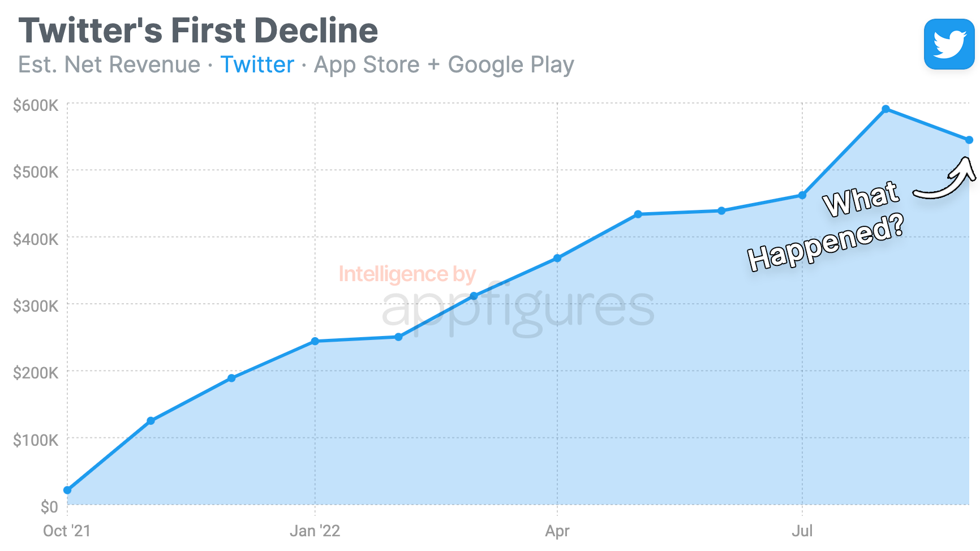The height and width of the screenshot is (551, 980).
Task: Select the data point on Jan '22 gridline
Action: click(315, 341)
